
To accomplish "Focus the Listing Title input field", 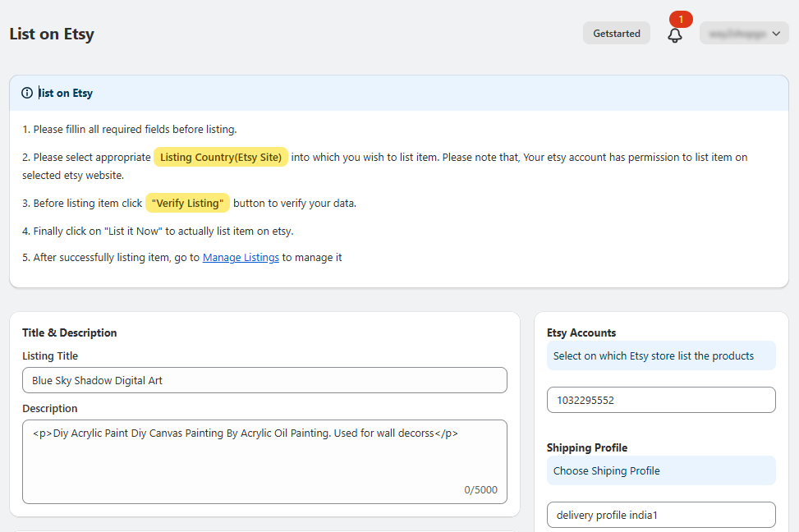I will click(x=264, y=380).
